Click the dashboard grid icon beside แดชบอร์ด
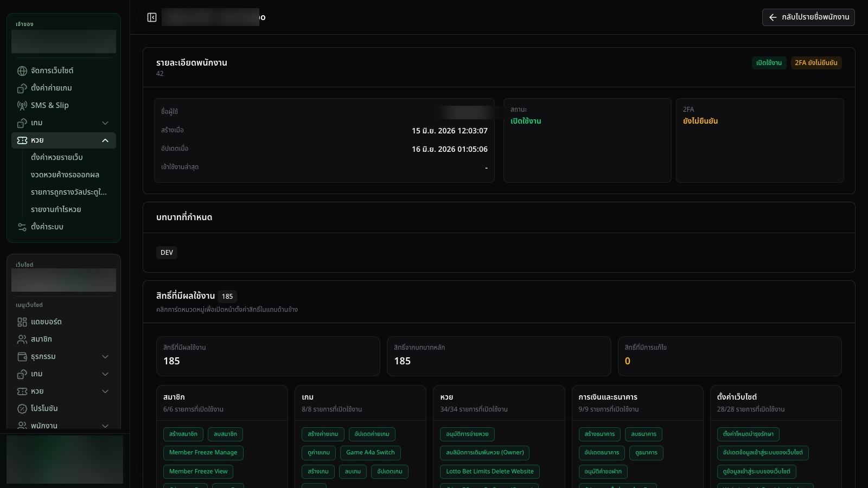The height and width of the screenshot is (488, 868). tap(22, 322)
